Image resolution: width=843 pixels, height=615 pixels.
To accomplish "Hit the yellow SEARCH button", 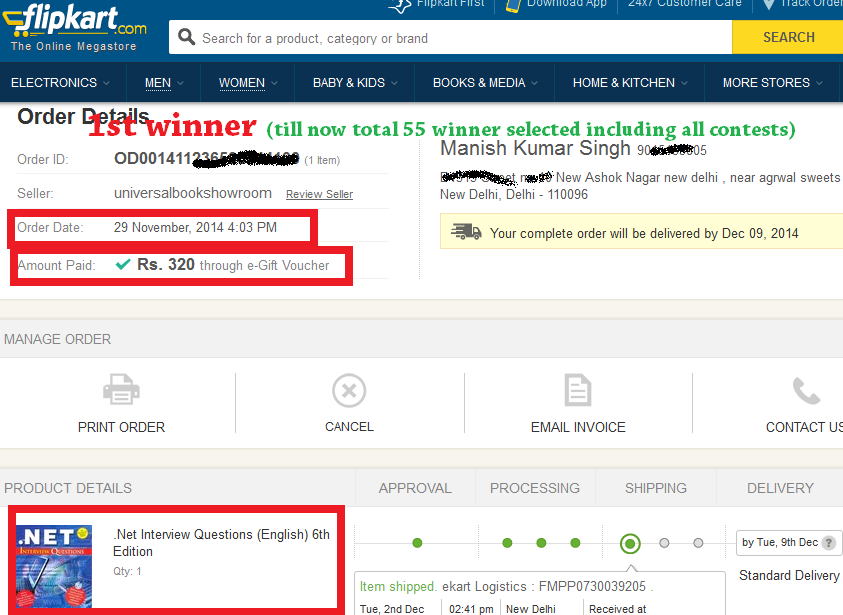I will (788, 37).
